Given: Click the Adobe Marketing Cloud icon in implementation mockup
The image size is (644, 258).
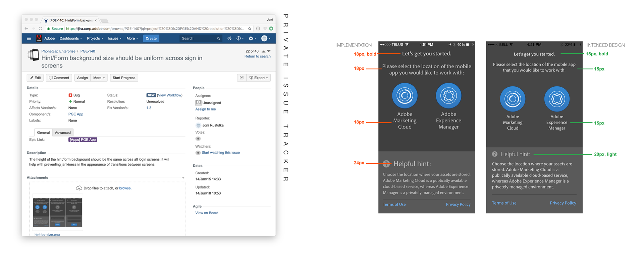Looking at the screenshot, I should pyautogui.click(x=405, y=96).
